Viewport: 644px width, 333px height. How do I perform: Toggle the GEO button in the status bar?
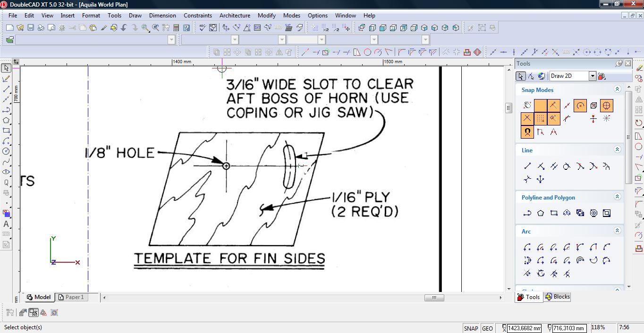pyautogui.click(x=487, y=328)
